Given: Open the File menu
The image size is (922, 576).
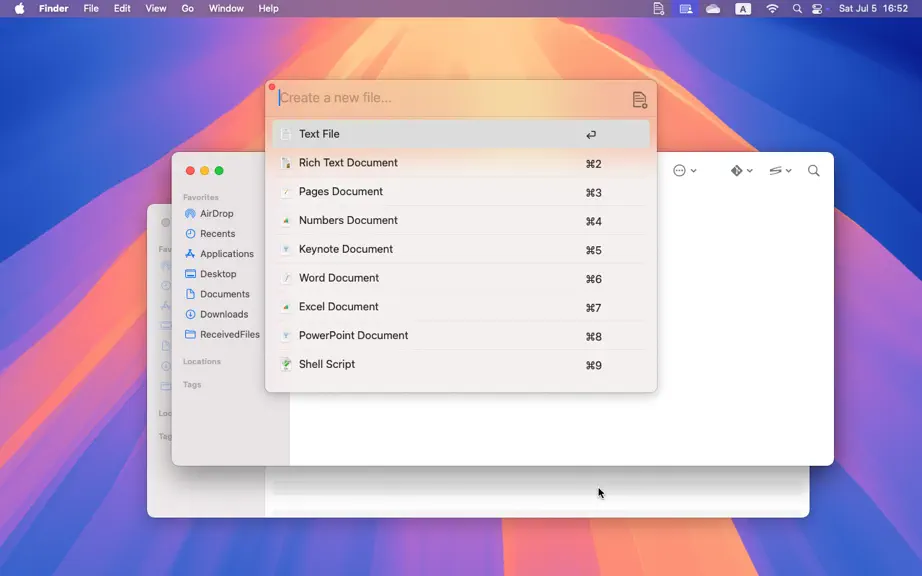Looking at the screenshot, I should (91, 9).
